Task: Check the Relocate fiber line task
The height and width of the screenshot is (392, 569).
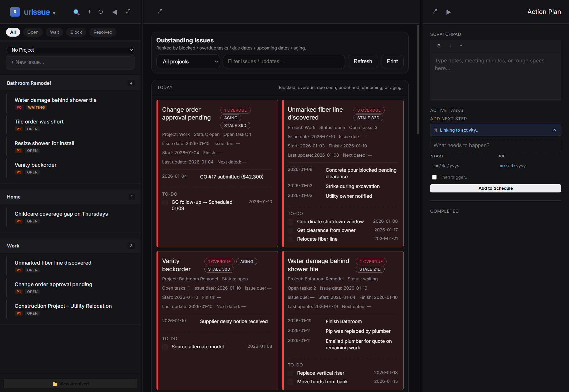Action: coord(291,239)
